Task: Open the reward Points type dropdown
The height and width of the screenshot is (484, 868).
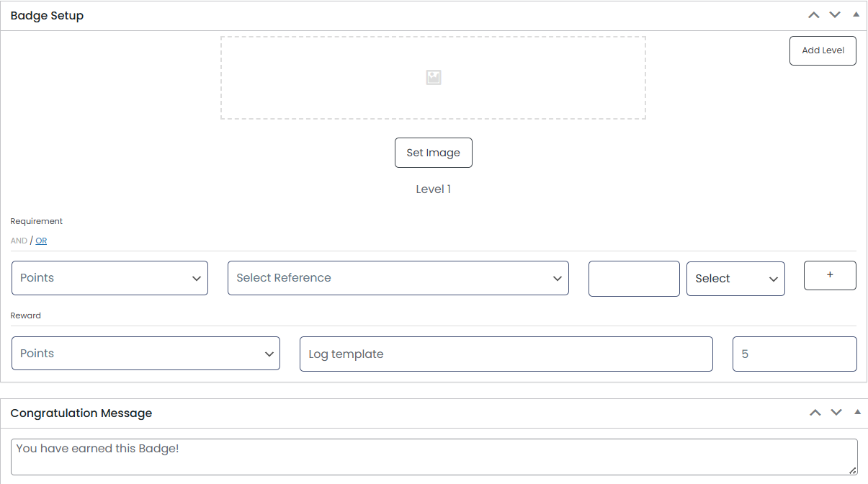Action: 146,354
